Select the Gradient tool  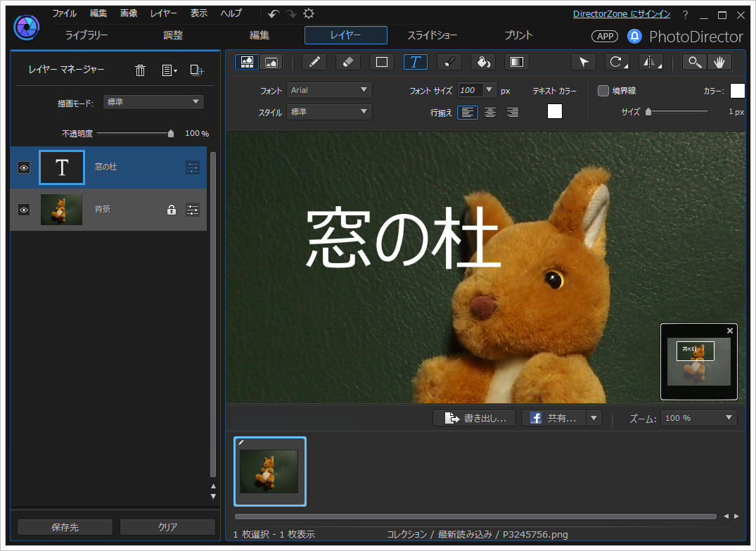click(516, 62)
